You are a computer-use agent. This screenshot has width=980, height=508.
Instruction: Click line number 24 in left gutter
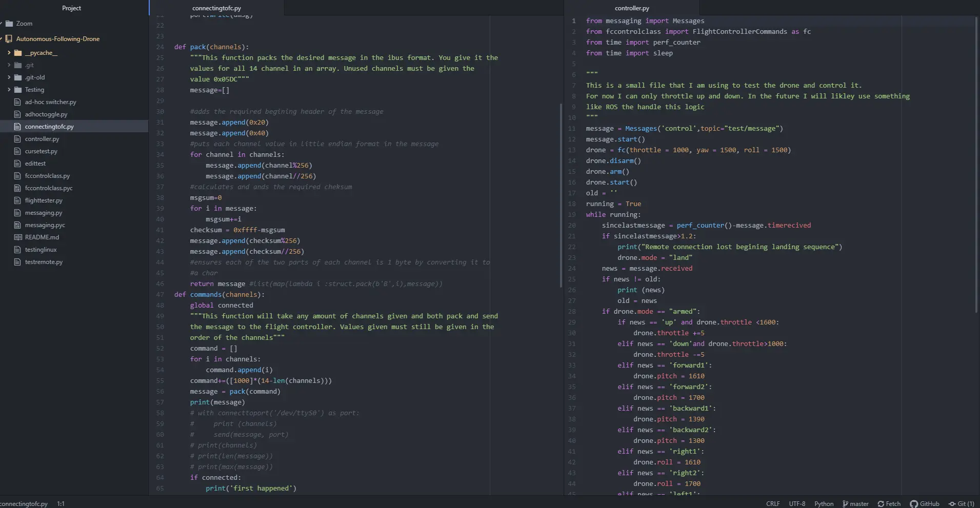(x=160, y=47)
